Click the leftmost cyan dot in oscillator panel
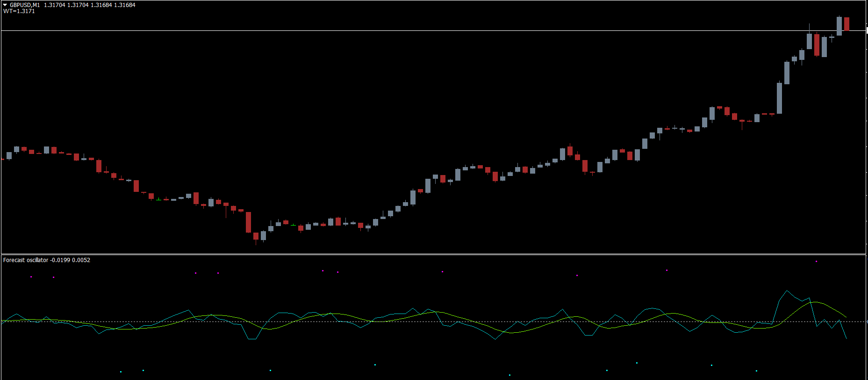Image resolution: width=868 pixels, height=380 pixels. (x=121, y=372)
